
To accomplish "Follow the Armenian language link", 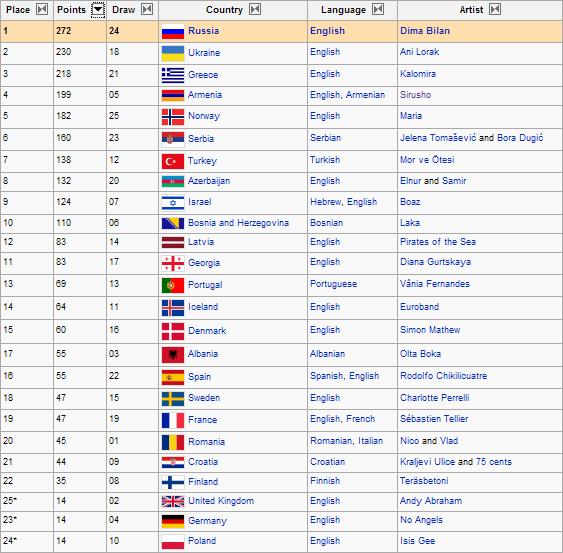I will (x=366, y=95).
